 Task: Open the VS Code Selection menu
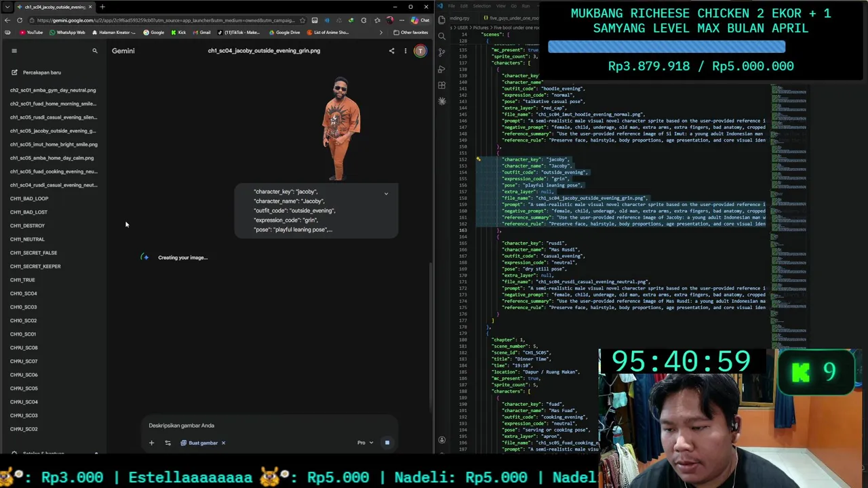pyautogui.click(x=482, y=6)
